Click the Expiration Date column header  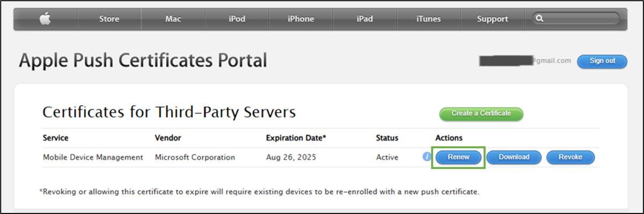point(296,138)
